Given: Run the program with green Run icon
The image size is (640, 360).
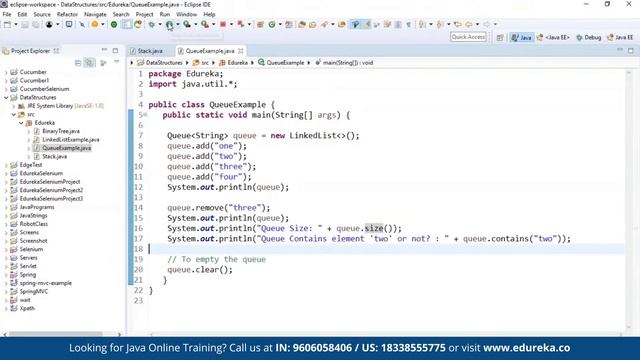Looking at the screenshot, I should click(169, 24).
